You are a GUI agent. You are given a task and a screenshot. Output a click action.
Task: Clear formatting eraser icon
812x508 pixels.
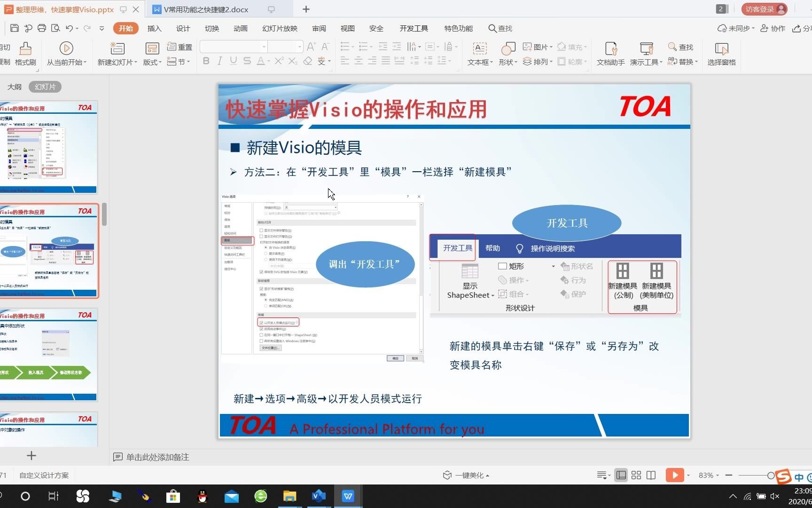click(308, 61)
